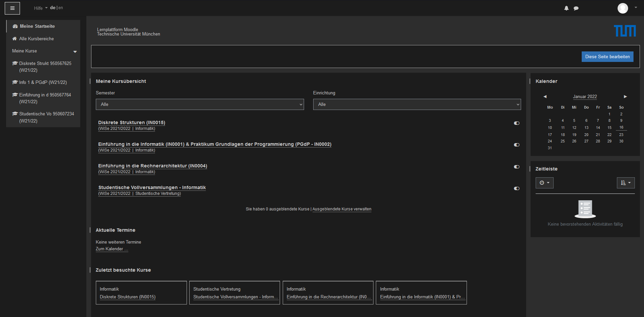This screenshot has height=317, width=644.
Task: Click graduation cap icon beside Einführung in d
Action: pos(15,95)
